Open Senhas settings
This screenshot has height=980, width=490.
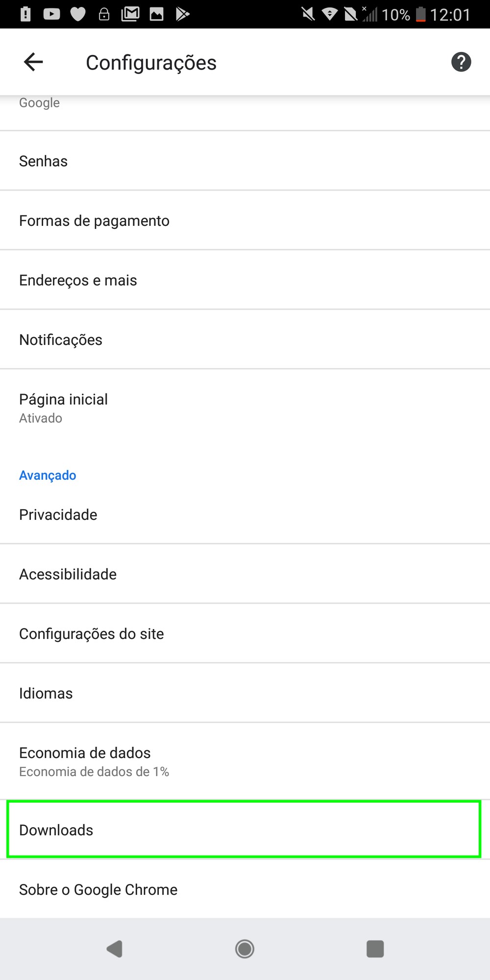(245, 161)
